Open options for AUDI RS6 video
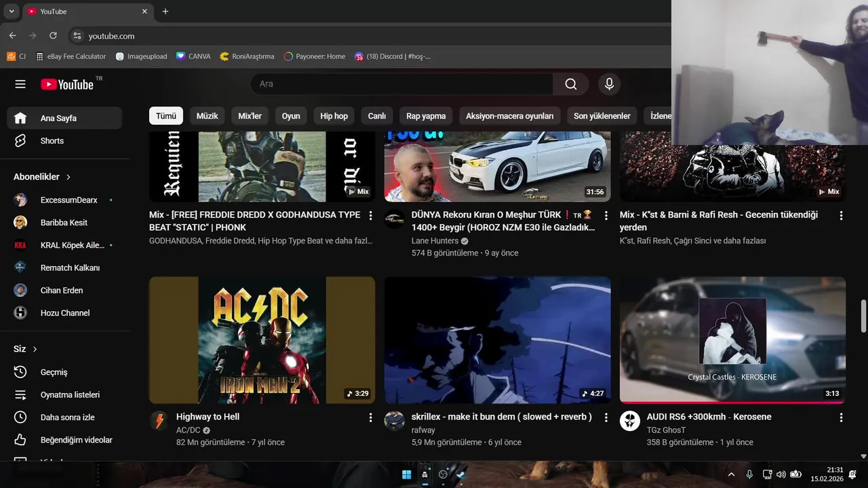This screenshot has width=868, height=488. (841, 418)
